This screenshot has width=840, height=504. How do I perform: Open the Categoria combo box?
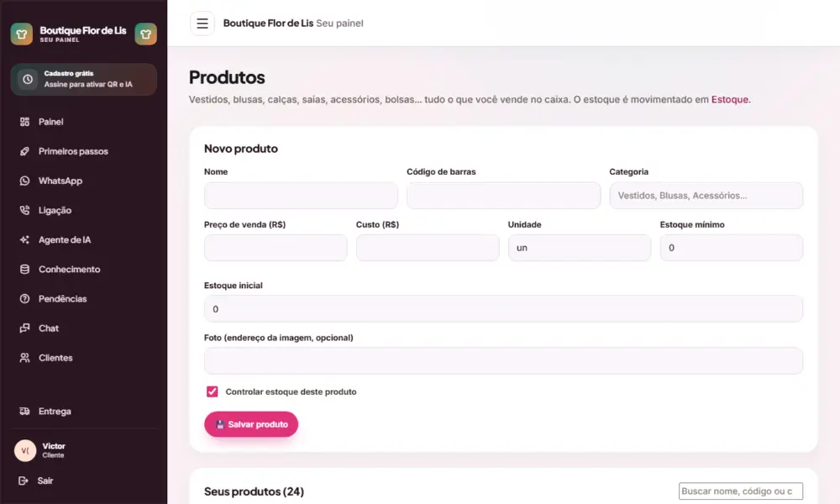706,196
